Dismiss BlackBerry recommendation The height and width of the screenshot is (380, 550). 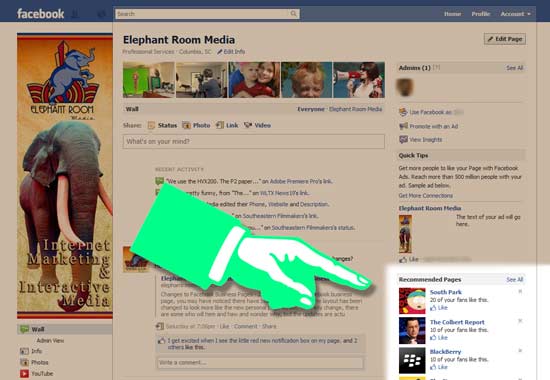pos(520,350)
